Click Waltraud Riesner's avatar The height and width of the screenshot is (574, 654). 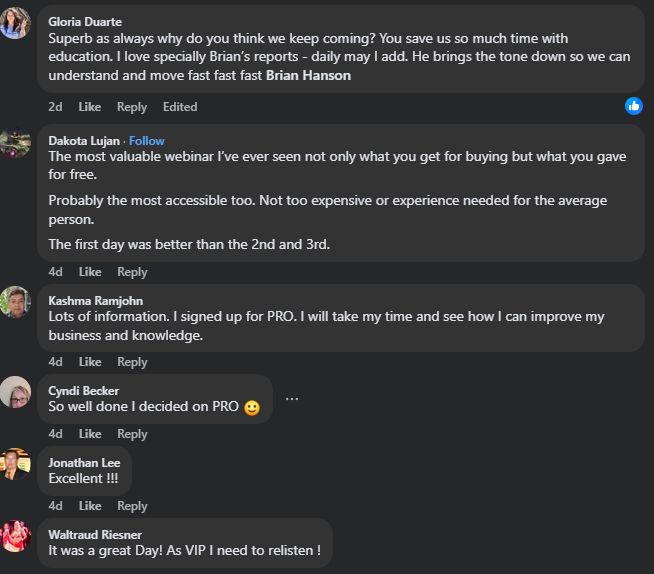pyautogui.click(x=15, y=536)
